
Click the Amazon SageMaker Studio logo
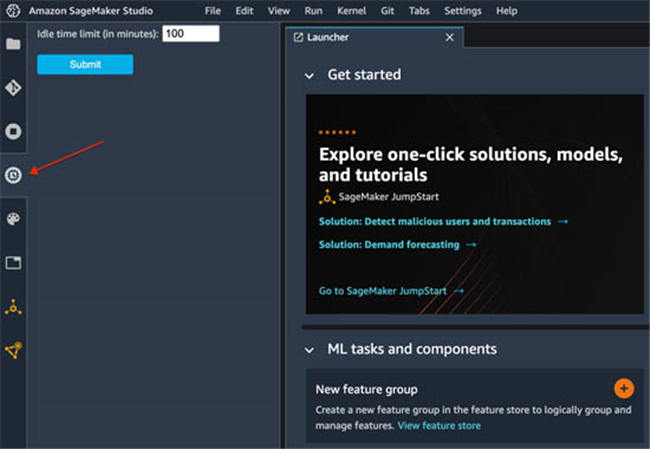pyautogui.click(x=13, y=11)
